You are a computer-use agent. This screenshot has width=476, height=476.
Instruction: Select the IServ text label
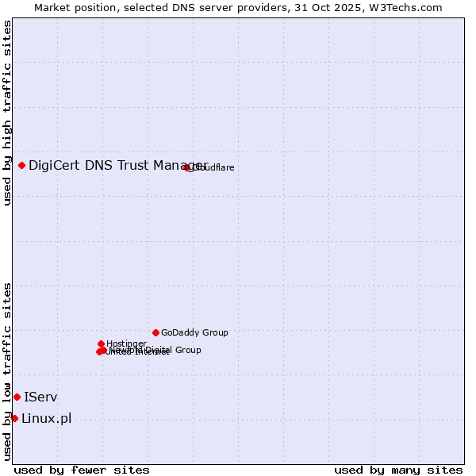(x=40, y=397)
